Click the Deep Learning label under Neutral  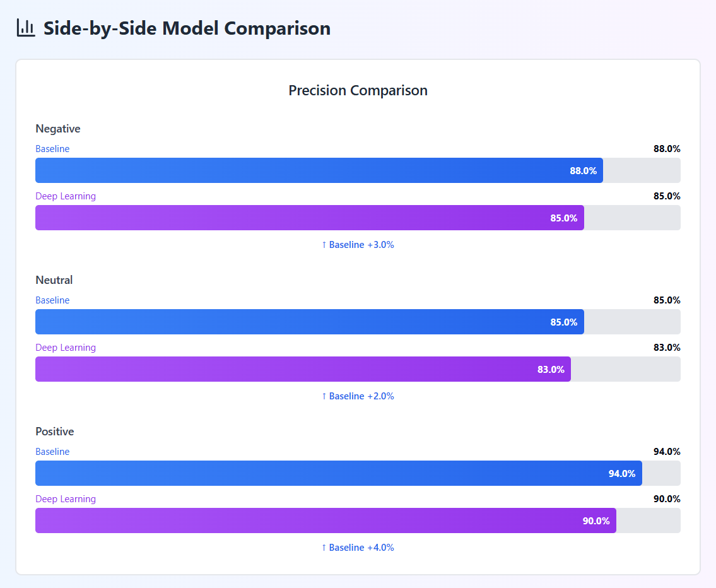[66, 348]
